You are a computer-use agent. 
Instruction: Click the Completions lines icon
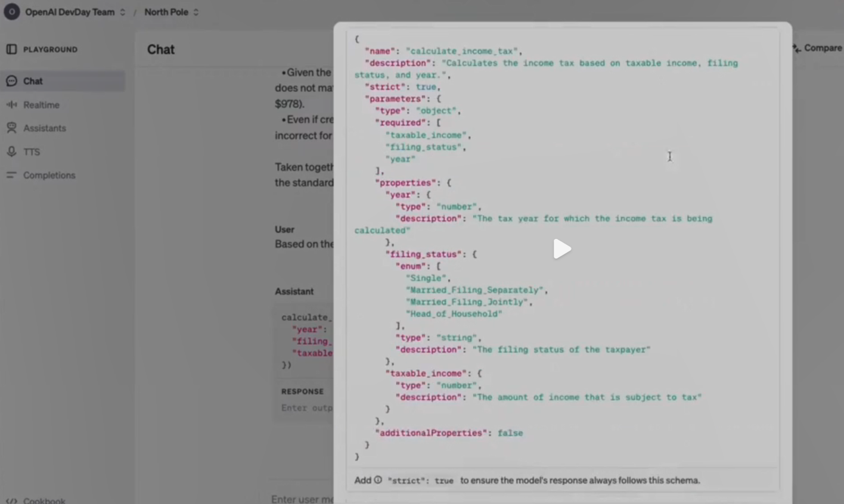[11, 175]
